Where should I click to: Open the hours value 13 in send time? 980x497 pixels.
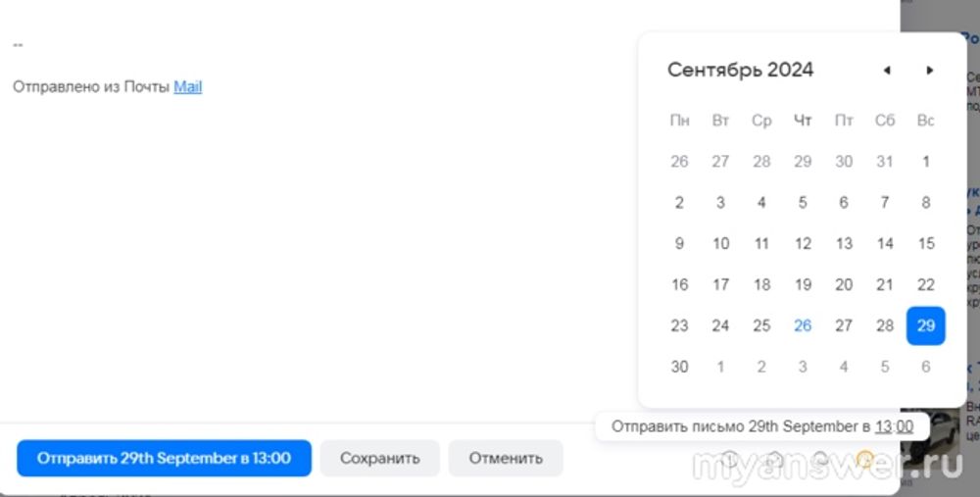(x=883, y=426)
